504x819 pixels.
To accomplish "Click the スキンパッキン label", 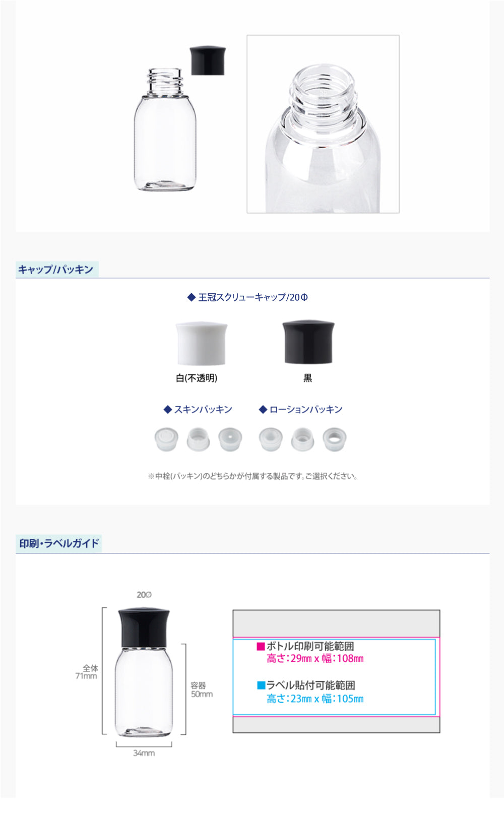I will coord(198,409).
